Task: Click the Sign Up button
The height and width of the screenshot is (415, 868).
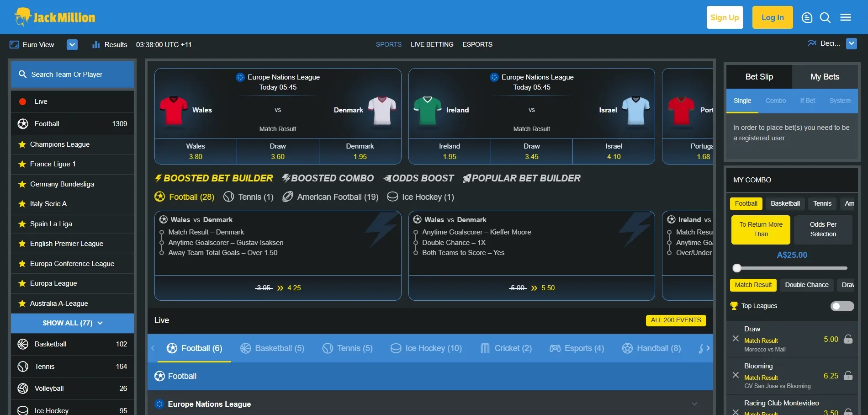Action: 725,17
